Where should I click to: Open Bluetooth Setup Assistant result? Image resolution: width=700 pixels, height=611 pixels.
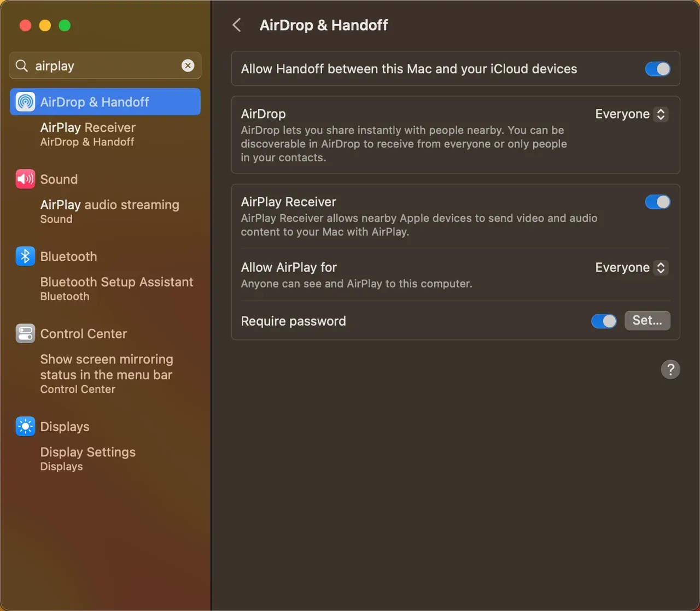coord(117,288)
